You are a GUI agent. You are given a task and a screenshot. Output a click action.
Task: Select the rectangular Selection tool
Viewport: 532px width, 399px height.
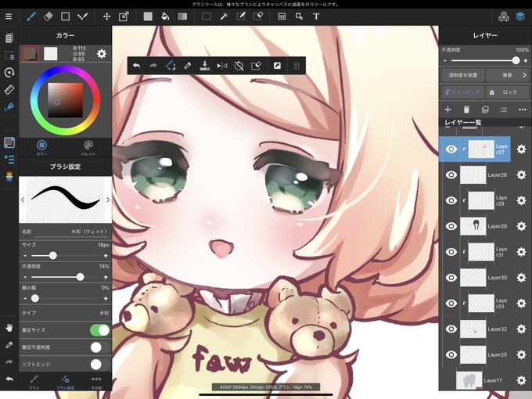click(207, 16)
